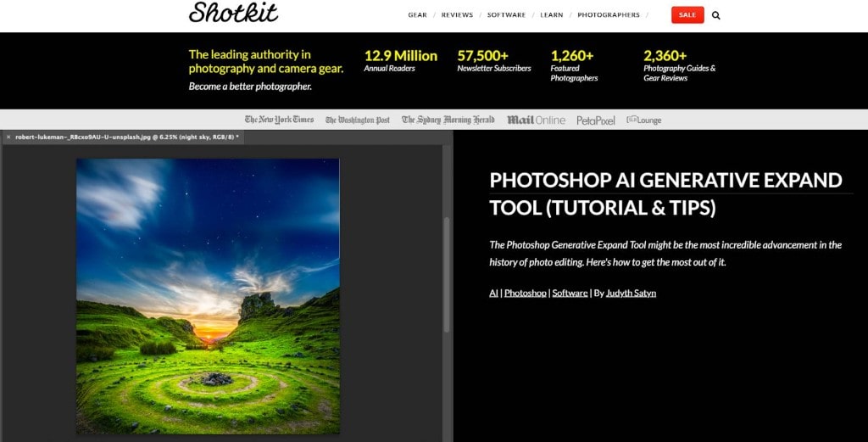Screen dimensions: 868x442
Task: Close the robert-lukeman document tab
Action: click(x=8, y=137)
